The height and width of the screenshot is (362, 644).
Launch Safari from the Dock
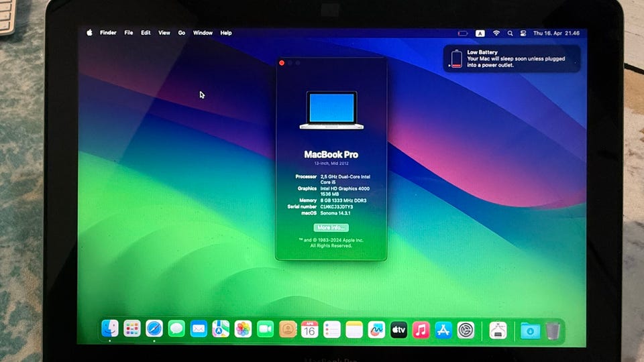[x=154, y=328]
